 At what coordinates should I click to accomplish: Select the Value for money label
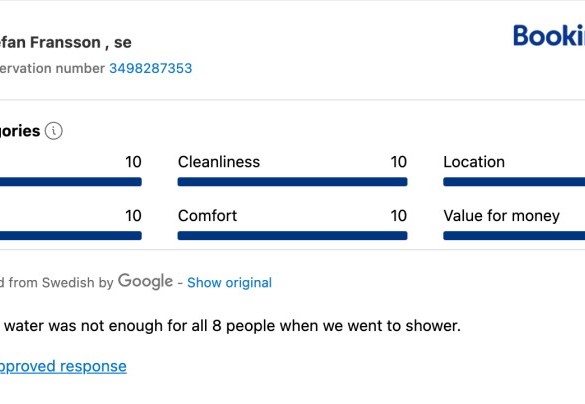coord(502,216)
